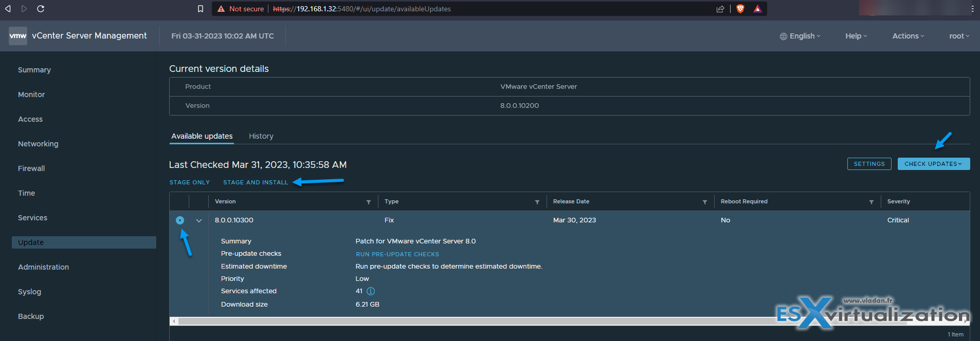The image size is (980, 341).
Task: Open the root user dropdown
Action: click(959, 36)
